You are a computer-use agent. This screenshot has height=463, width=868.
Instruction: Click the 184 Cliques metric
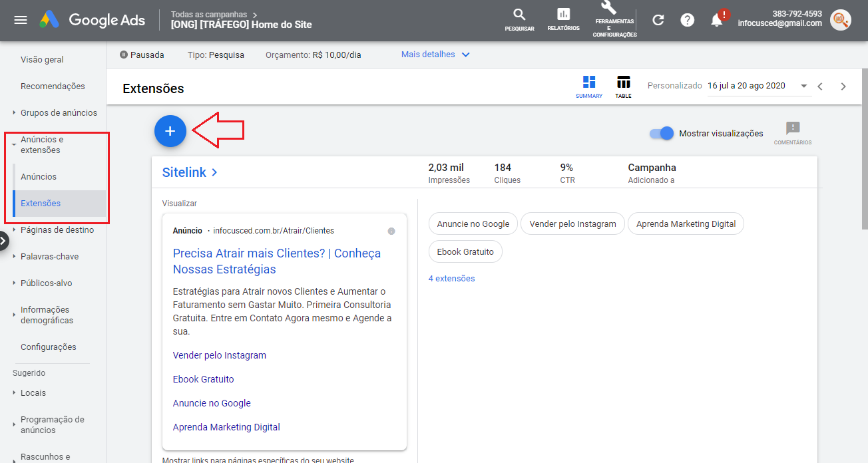pyautogui.click(x=507, y=173)
